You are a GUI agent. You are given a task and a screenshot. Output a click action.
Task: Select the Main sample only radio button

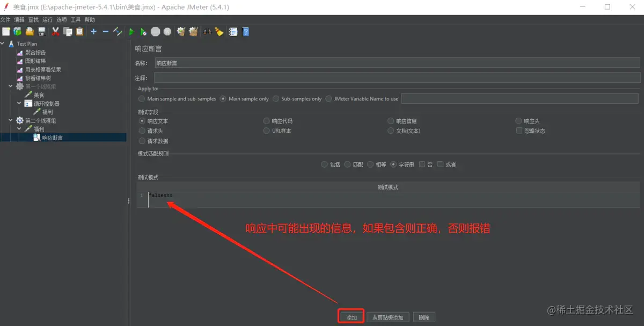pyautogui.click(x=223, y=99)
